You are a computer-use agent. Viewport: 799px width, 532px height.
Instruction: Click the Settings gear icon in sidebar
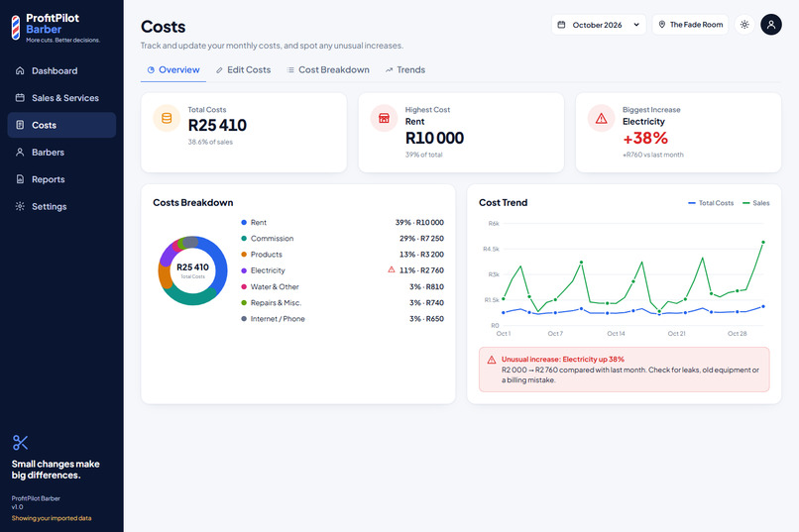coord(20,206)
